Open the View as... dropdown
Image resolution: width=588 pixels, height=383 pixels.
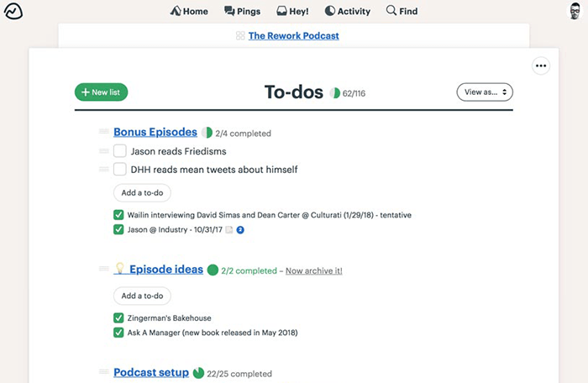(x=485, y=92)
